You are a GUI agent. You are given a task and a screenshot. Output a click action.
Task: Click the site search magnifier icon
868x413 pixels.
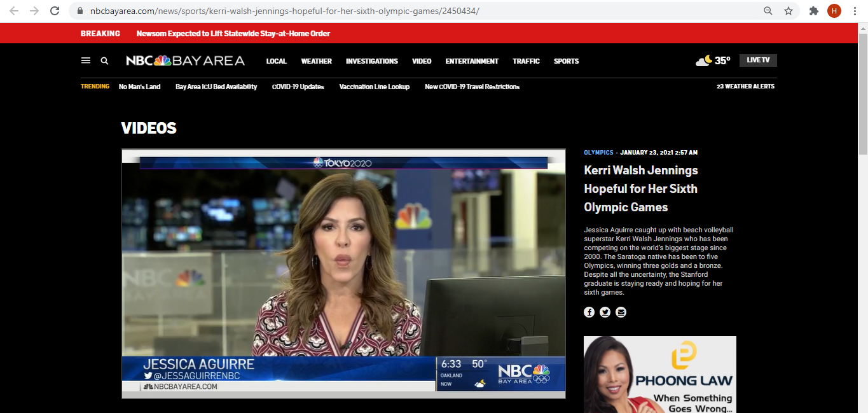pos(104,61)
